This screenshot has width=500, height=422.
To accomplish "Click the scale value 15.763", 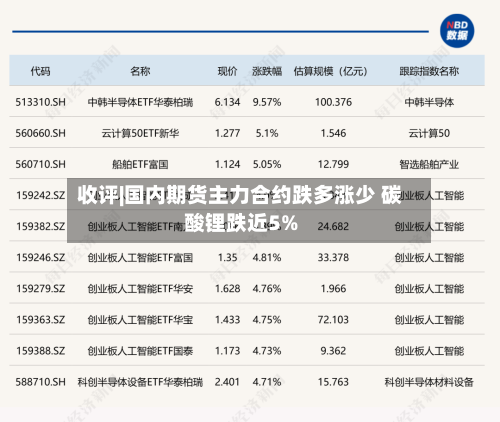I will click(x=333, y=382).
